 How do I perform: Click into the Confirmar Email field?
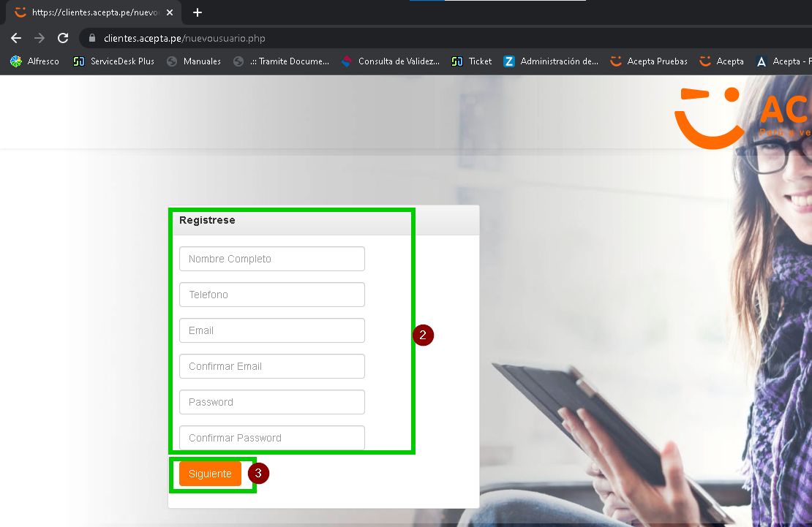272,366
